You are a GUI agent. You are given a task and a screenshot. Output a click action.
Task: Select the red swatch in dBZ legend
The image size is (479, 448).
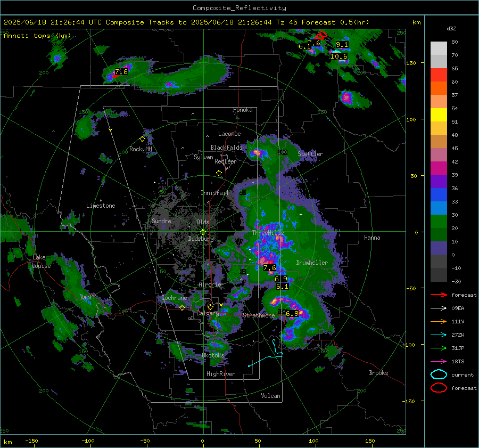439,75
